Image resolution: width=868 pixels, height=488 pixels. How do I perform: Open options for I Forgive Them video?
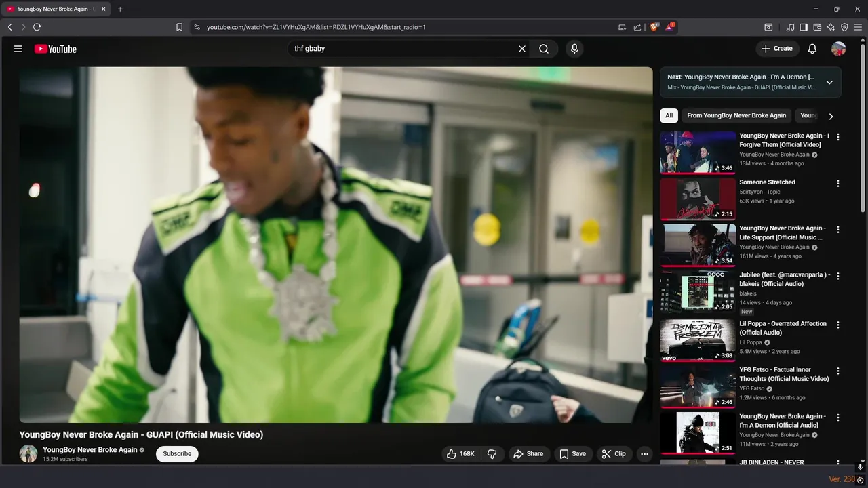pos(838,137)
